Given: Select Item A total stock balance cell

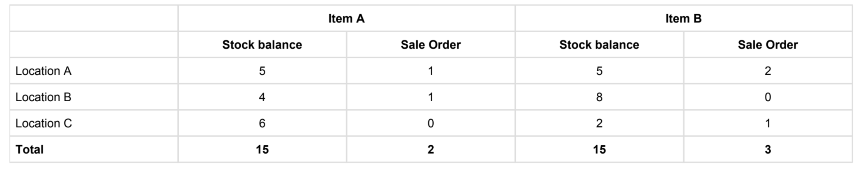Looking at the screenshot, I should click(262, 149).
